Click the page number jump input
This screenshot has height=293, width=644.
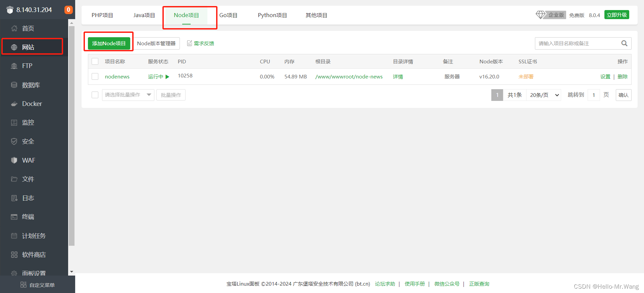[594, 95]
